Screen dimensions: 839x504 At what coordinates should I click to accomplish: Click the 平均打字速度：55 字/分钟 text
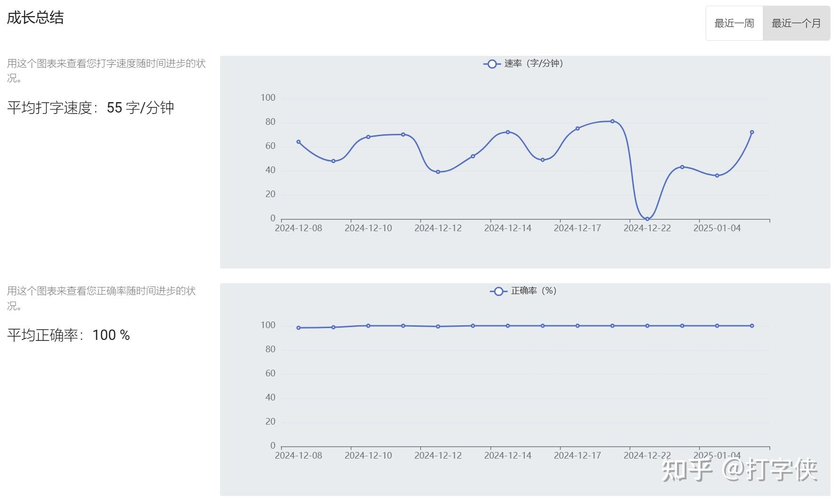[91, 108]
